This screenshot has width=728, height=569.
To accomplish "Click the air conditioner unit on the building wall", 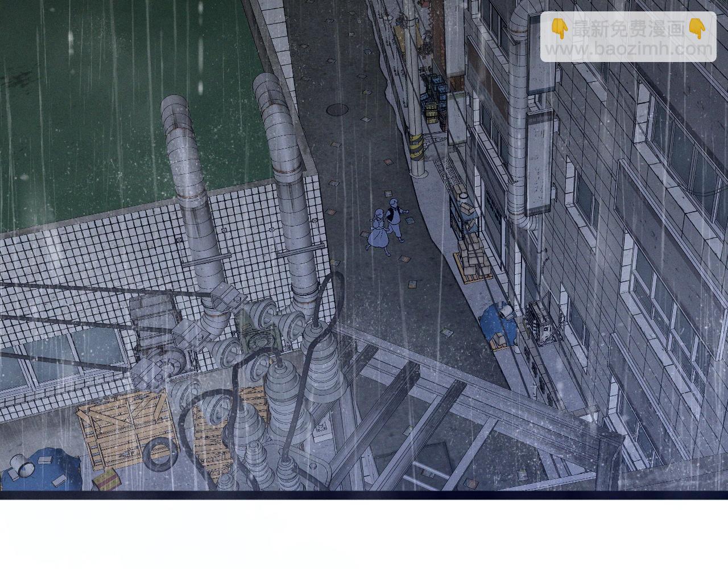I will click(543, 321).
